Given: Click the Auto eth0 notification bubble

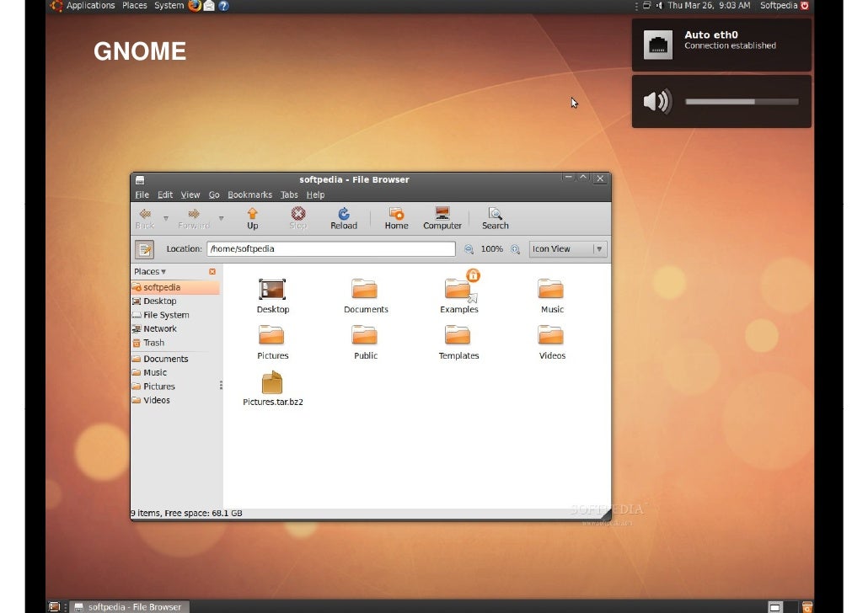Looking at the screenshot, I should coord(721,45).
